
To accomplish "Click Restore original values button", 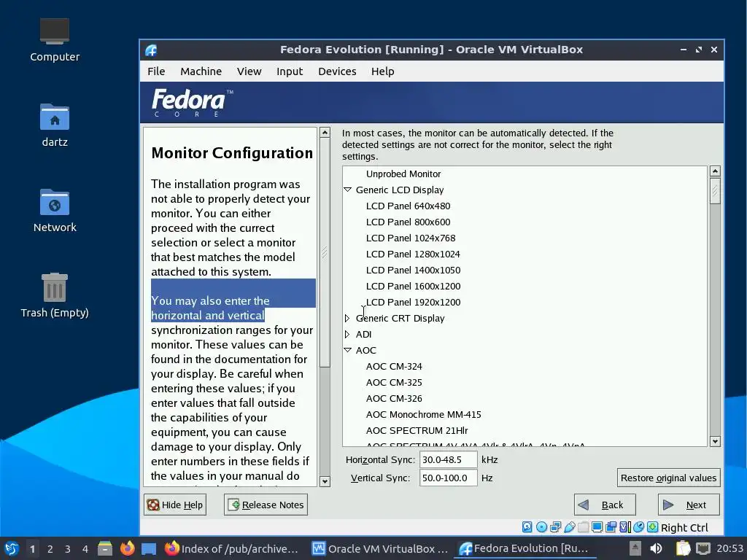I will pos(668,478).
